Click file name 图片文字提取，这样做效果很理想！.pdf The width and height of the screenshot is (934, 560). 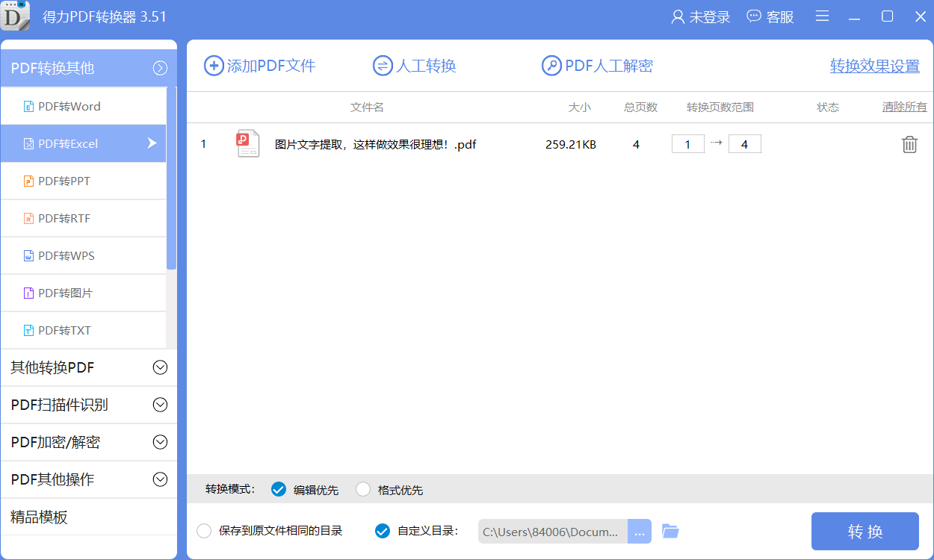[376, 145]
